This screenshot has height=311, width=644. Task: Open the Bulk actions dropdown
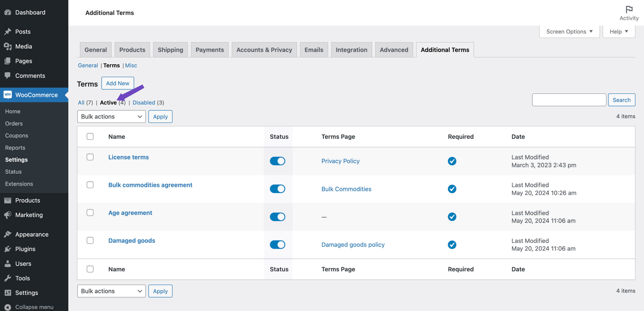(x=111, y=116)
